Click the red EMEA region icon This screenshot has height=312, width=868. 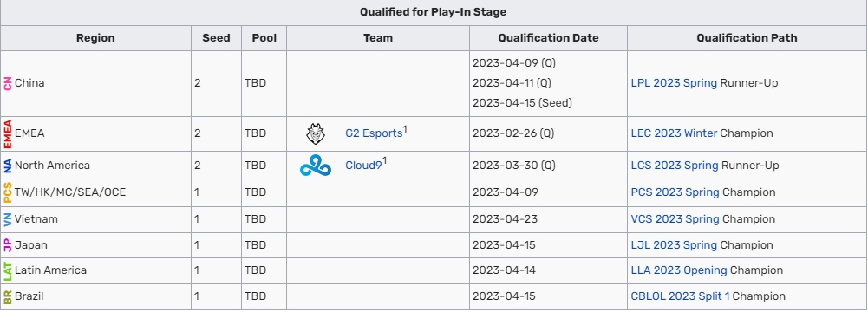click(x=7, y=133)
